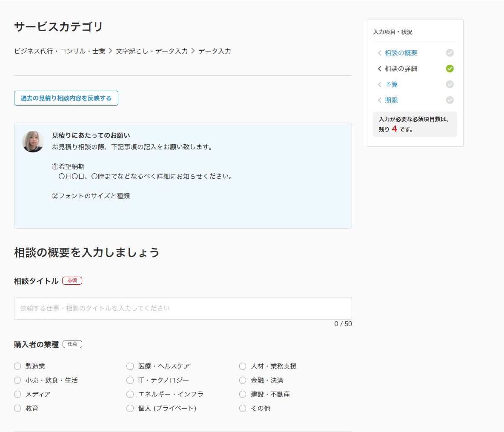Select the 製造業 radio button

click(x=17, y=366)
